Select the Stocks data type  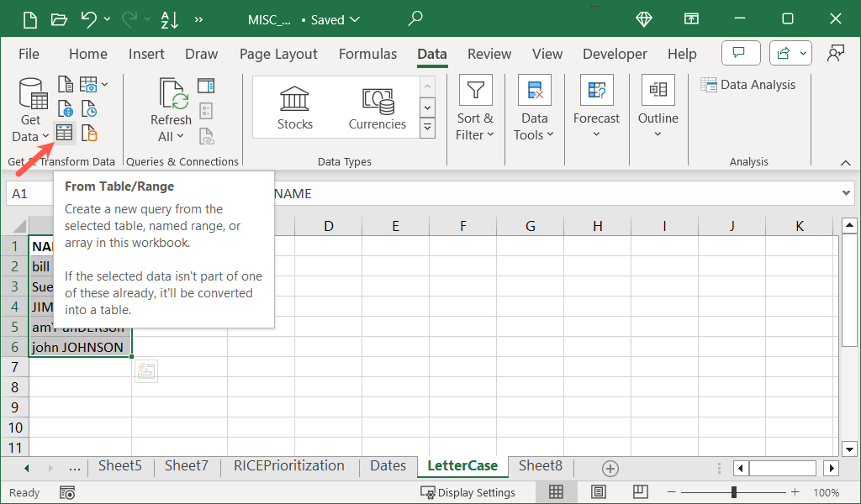click(x=294, y=108)
